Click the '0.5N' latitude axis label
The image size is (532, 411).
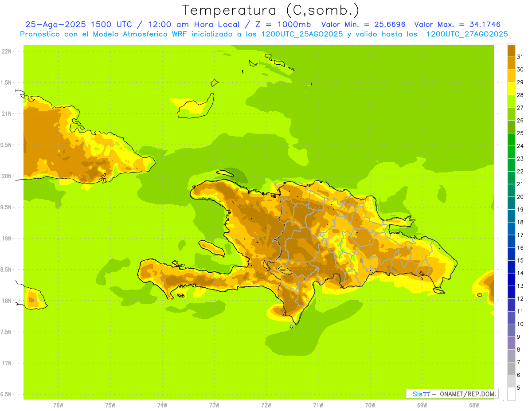(x=7, y=145)
